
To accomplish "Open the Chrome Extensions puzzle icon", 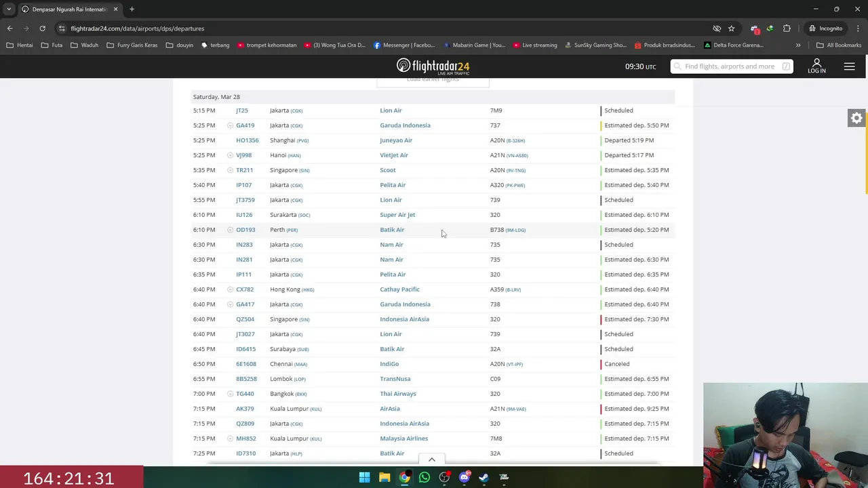I will tap(787, 28).
